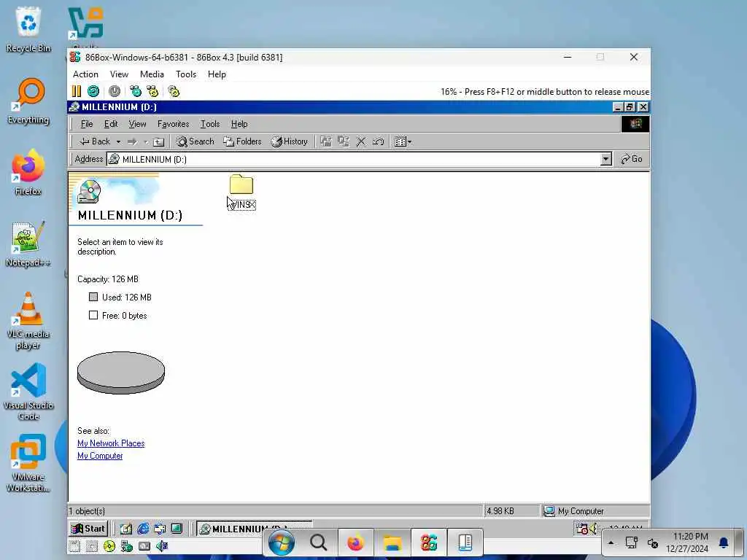This screenshot has height=560, width=747.
Task: Send Ctrl+Alt+Esc using the yellow keys icon
Action: [x=152, y=91]
